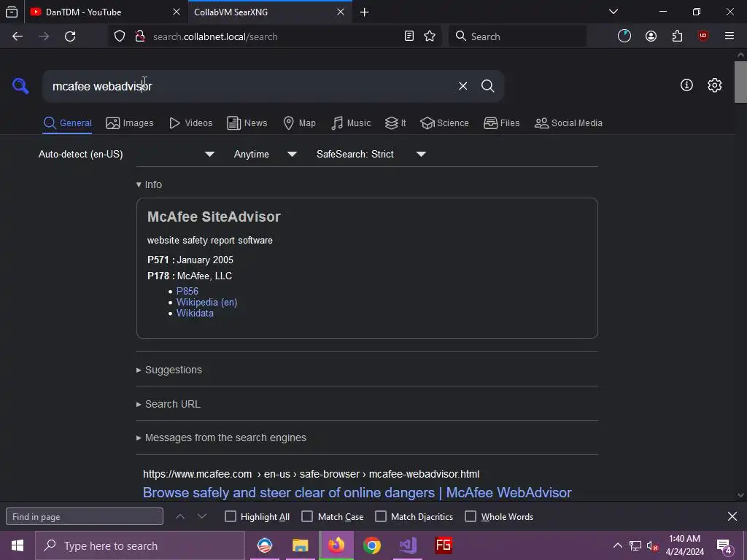The image size is (747, 560).
Task: Bookmark this page with the star icon
Action: point(430,36)
